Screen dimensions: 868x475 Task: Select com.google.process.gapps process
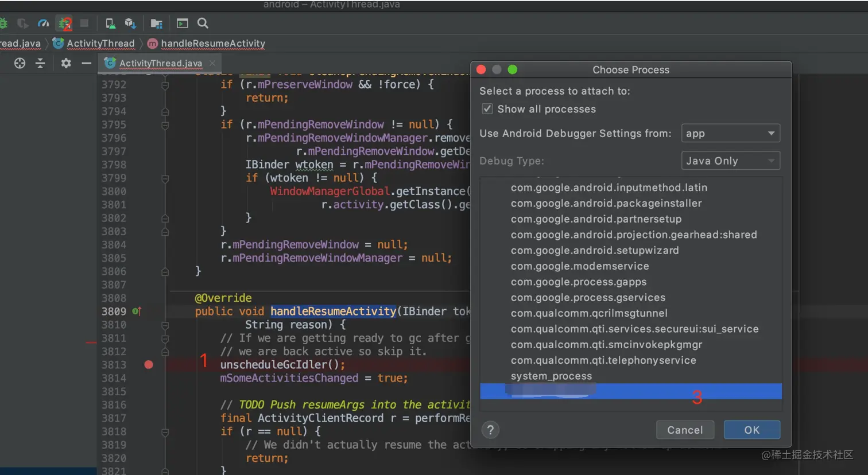click(631, 282)
